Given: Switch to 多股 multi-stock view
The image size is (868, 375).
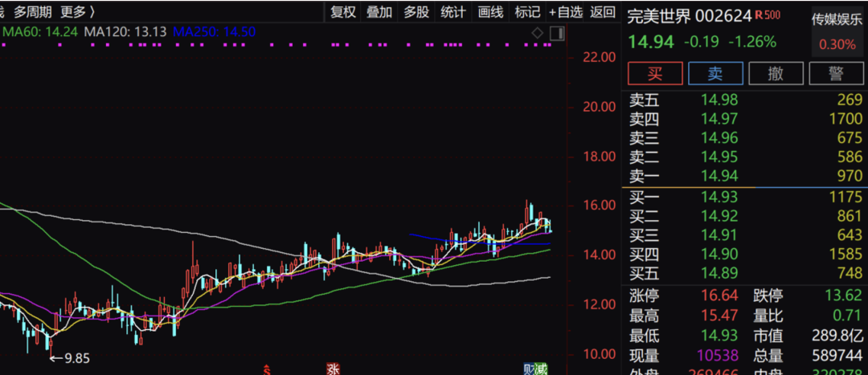Looking at the screenshot, I should coord(416,11).
